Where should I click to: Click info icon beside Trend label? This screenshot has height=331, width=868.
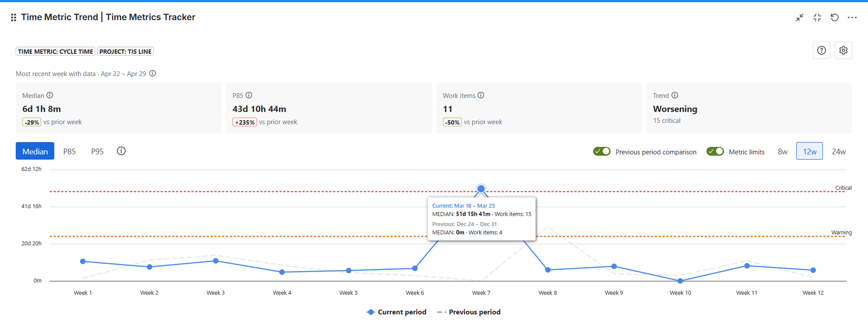point(675,95)
